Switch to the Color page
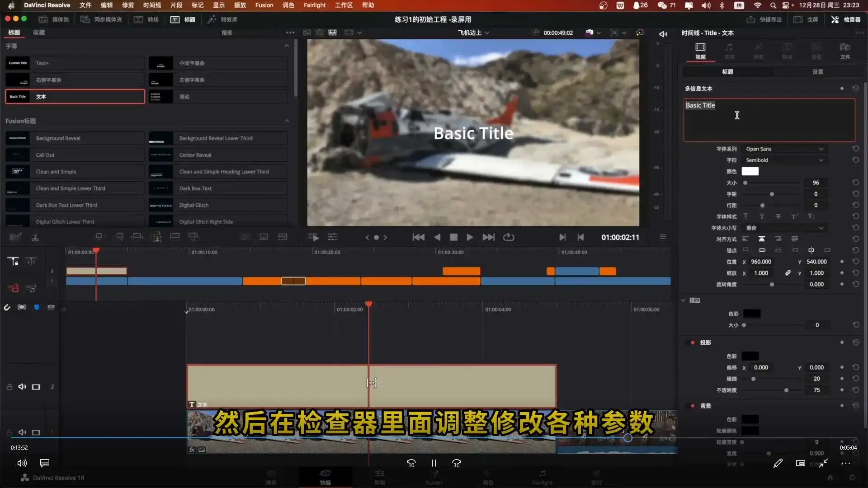The width and height of the screenshot is (868, 488). point(488,477)
